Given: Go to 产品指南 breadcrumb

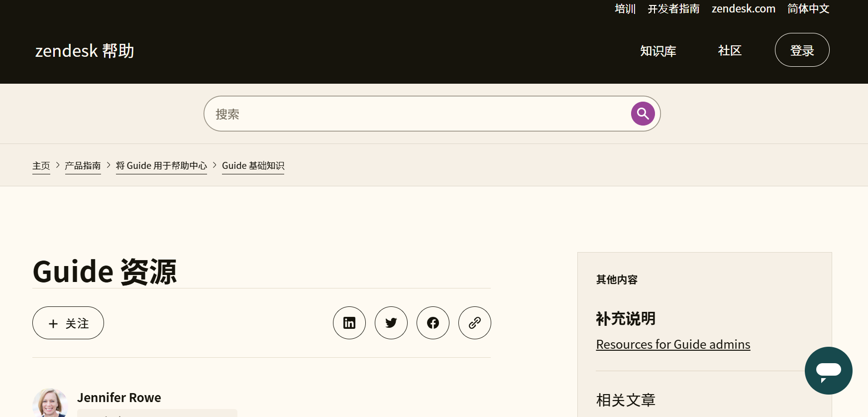Looking at the screenshot, I should pos(83,166).
